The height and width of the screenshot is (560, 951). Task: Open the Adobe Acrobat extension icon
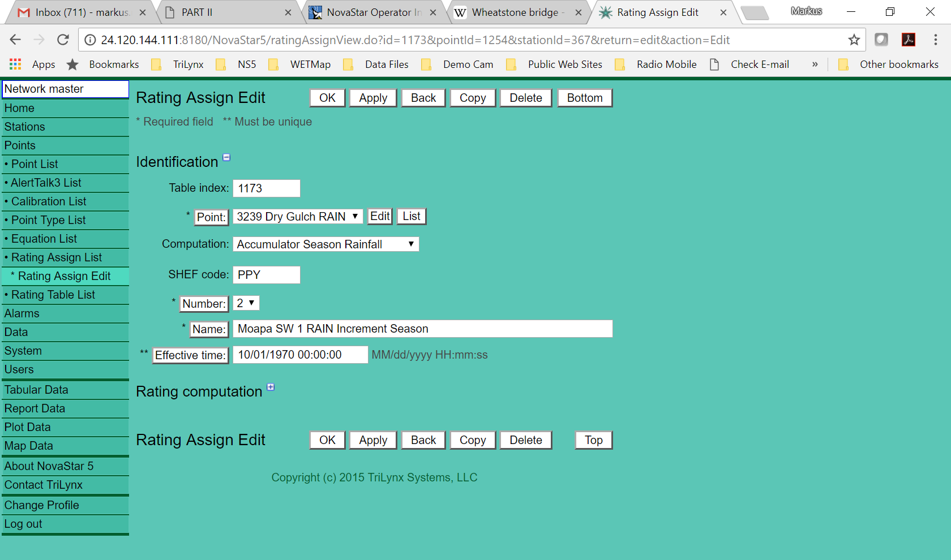pos(908,40)
